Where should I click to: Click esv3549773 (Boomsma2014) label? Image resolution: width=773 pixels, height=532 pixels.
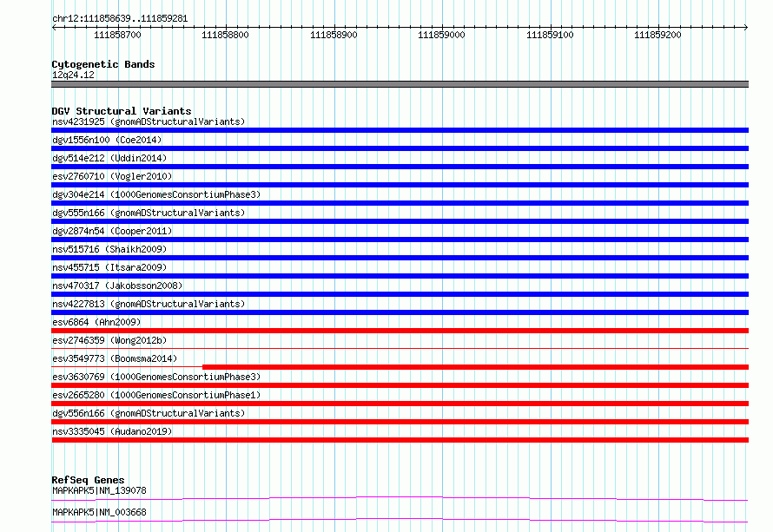click(x=115, y=358)
